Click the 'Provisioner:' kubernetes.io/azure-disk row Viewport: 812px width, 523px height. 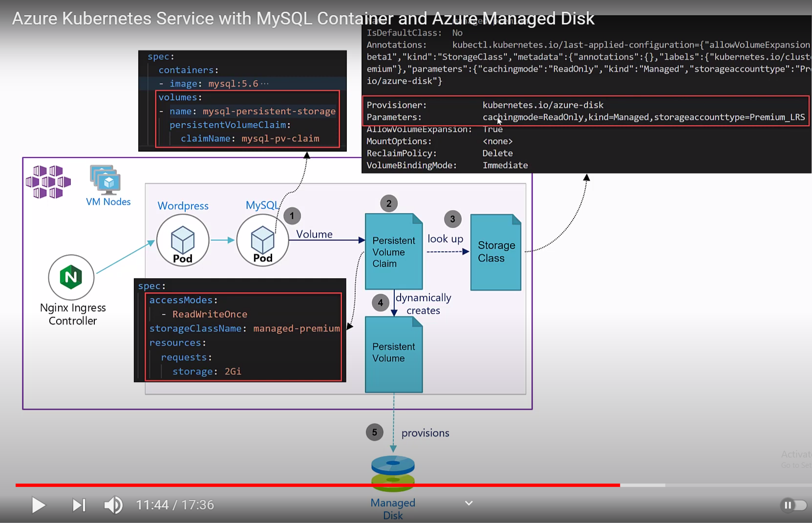485,105
